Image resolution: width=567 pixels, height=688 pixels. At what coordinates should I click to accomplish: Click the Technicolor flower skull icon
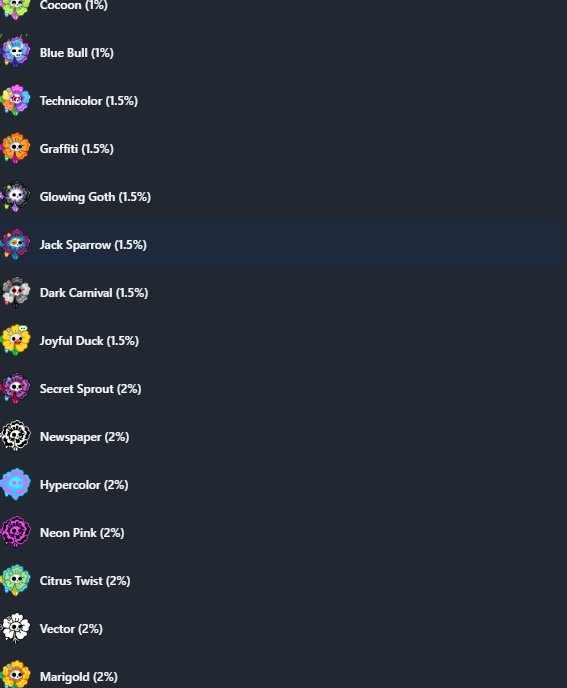click(16, 100)
